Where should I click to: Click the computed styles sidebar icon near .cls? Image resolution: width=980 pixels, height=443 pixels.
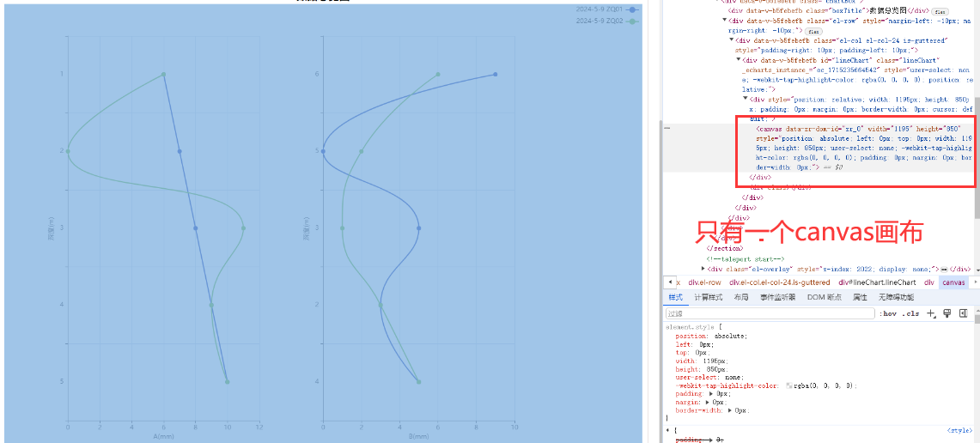click(x=947, y=314)
